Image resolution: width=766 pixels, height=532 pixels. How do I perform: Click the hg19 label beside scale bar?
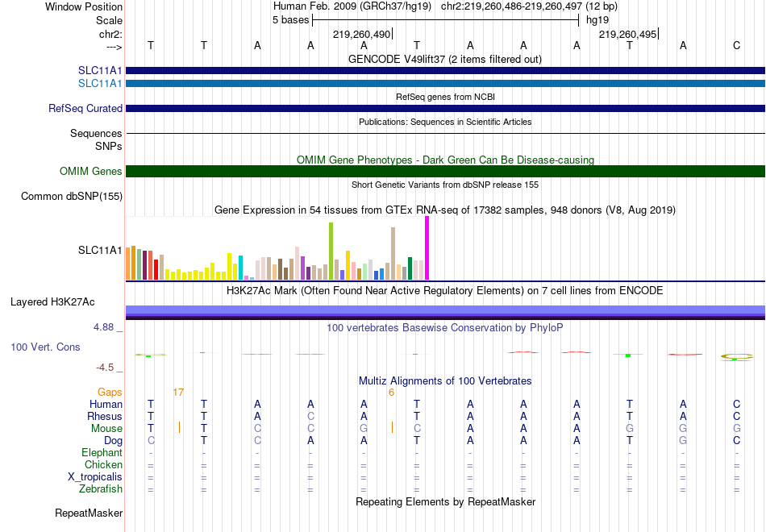[597, 20]
